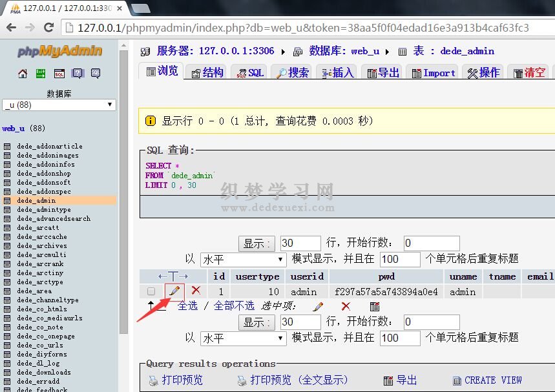This screenshot has height=392, width=555.
Task: Click the upper repeat-headers field showing 100
Action: pos(400,260)
